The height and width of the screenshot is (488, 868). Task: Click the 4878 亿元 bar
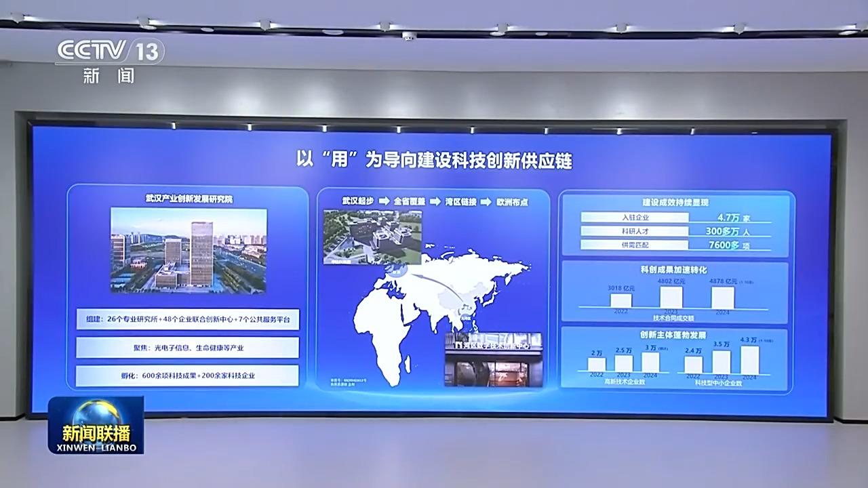[723, 297]
